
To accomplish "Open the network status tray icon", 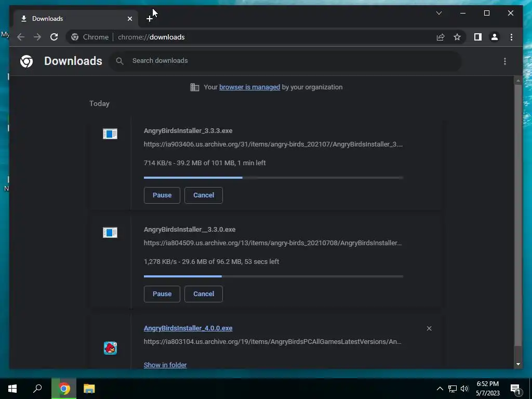I will click(x=453, y=389).
